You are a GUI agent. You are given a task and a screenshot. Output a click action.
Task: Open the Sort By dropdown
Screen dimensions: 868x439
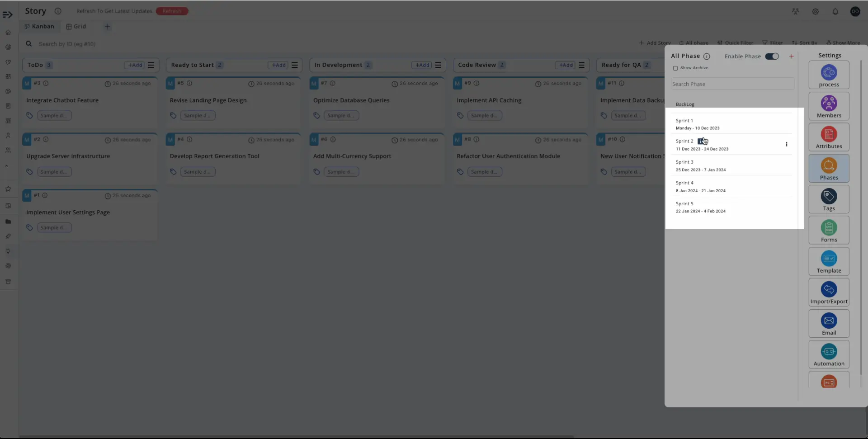(x=804, y=43)
